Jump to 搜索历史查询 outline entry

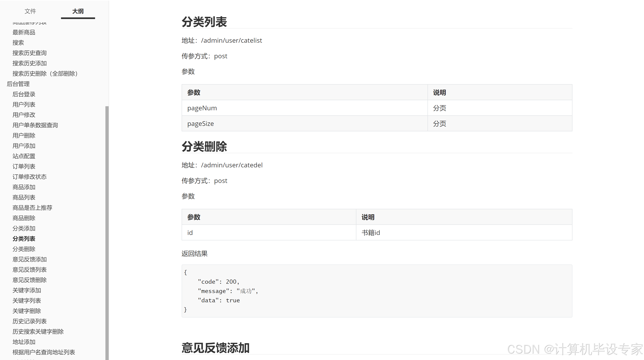pos(30,53)
